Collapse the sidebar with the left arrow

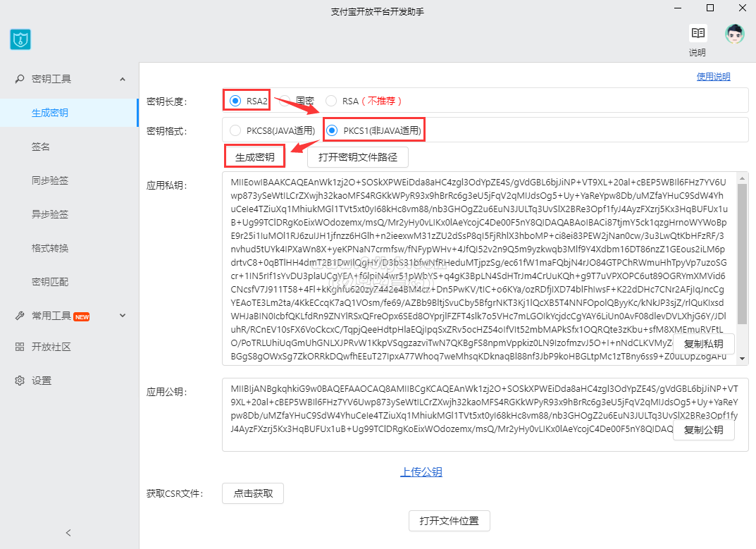click(x=68, y=533)
